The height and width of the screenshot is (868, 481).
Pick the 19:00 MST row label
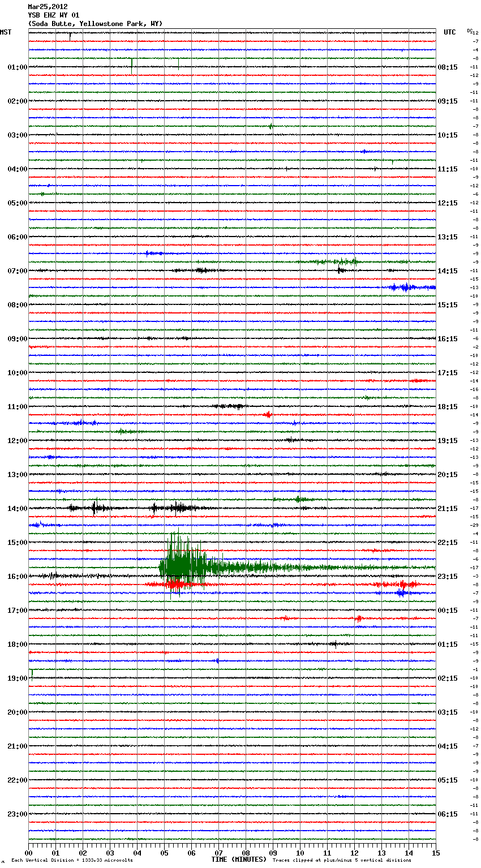pos(18,678)
